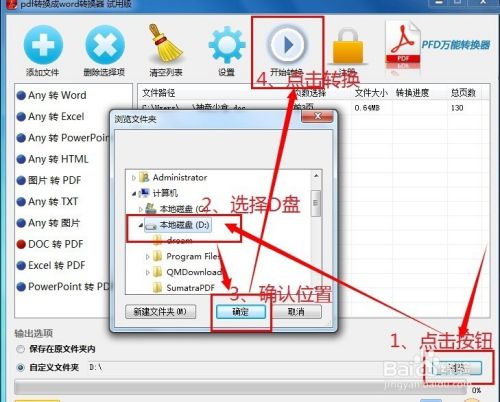
Task: Select Any 转 PowerPoint mode
Action: (x=63, y=138)
